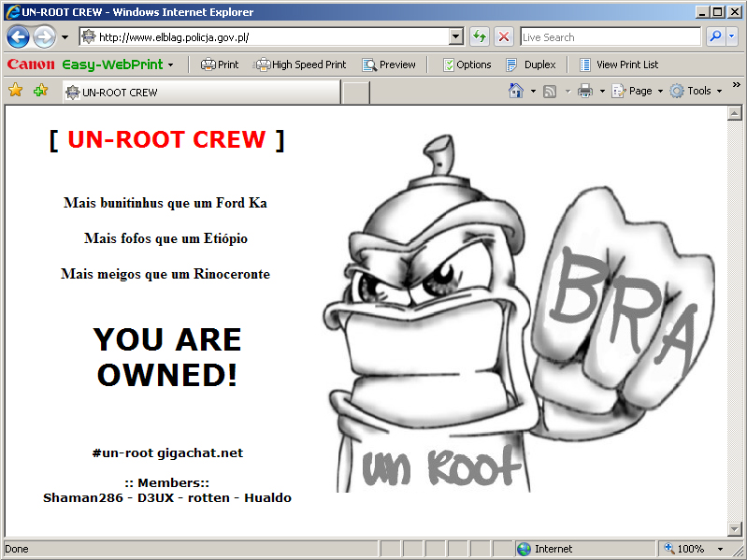Expand the Home button dropdown arrow
747x560 pixels.
(x=533, y=91)
